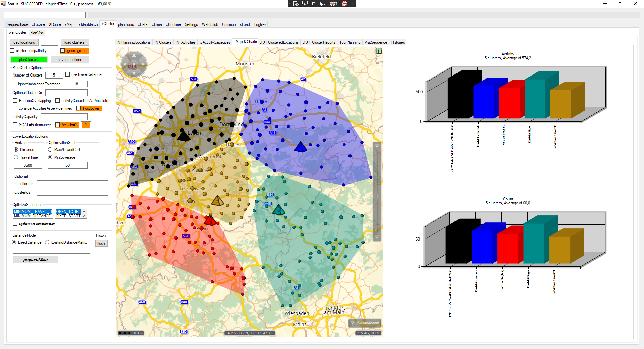644x349 pixels.
Task: Open the live visual tree icon
Action: point(296,4)
